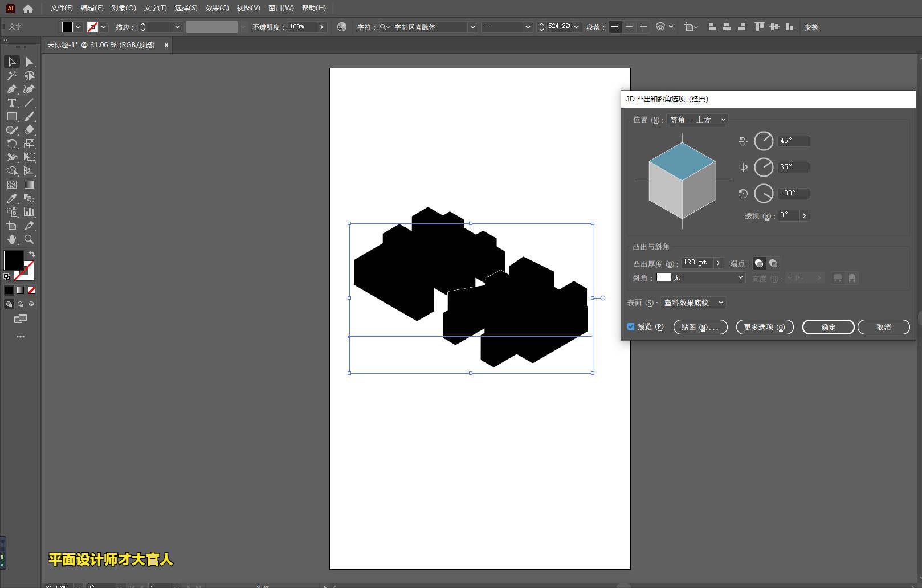
Task: Select the Perspective Grid tool
Action: click(29, 171)
